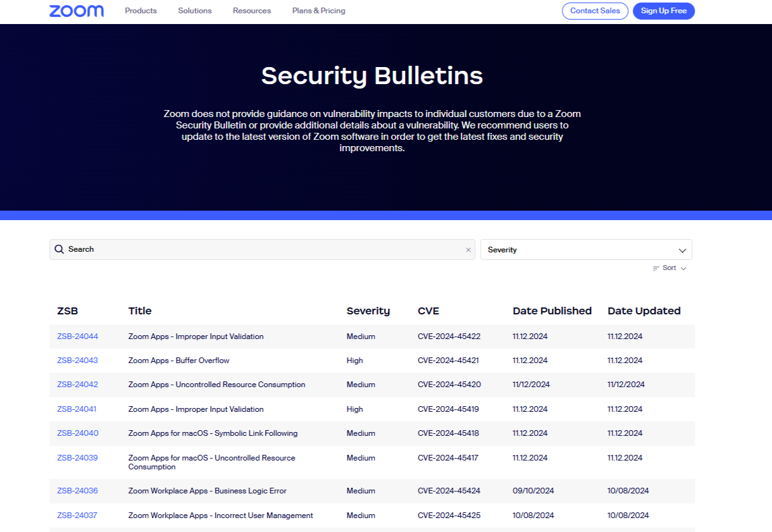Click the Contact Sales button
The image size is (772, 532).
(595, 11)
